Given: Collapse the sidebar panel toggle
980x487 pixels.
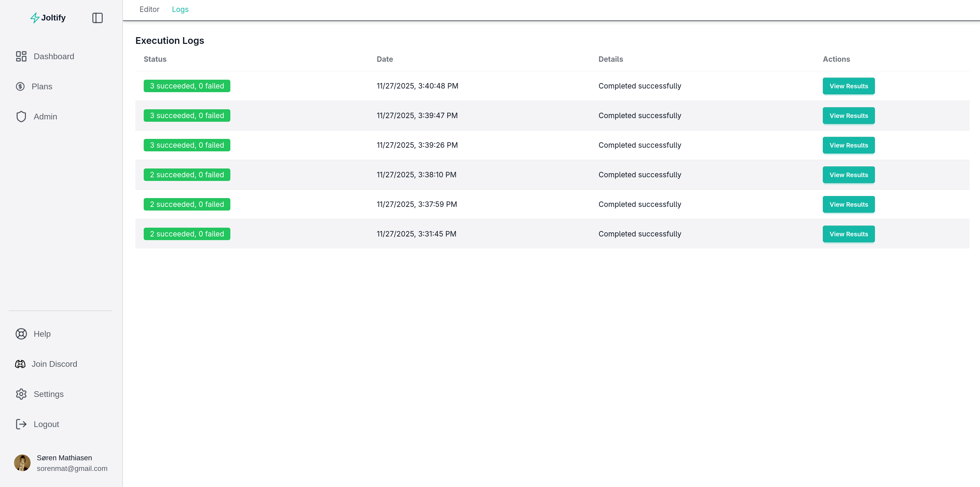Looking at the screenshot, I should [97, 18].
